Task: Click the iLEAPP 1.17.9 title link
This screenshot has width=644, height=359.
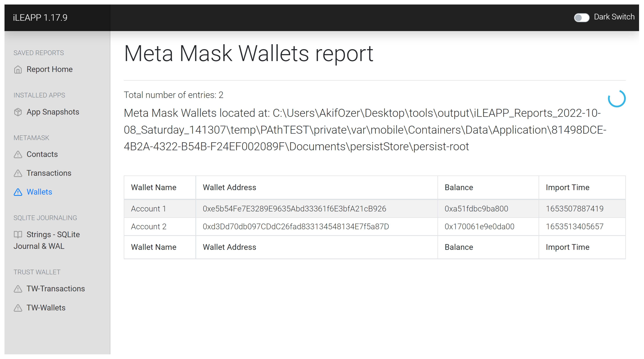Action: pos(40,17)
